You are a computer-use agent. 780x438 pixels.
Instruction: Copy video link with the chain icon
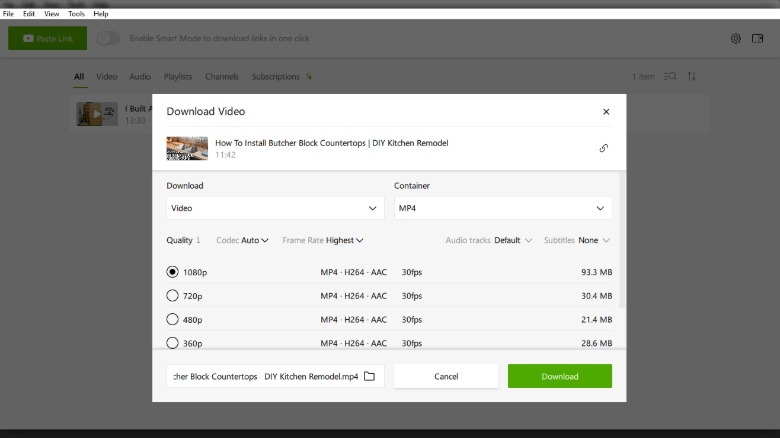click(x=603, y=148)
